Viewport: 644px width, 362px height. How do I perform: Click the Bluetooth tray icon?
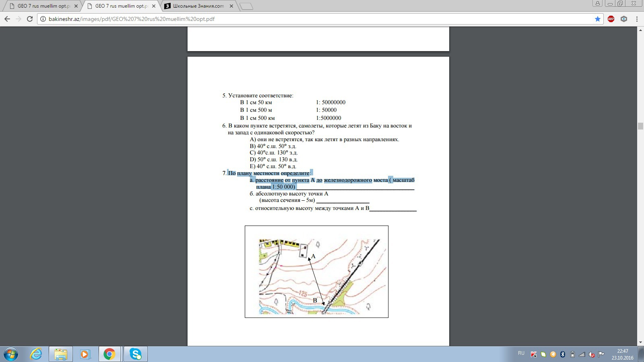(563, 354)
